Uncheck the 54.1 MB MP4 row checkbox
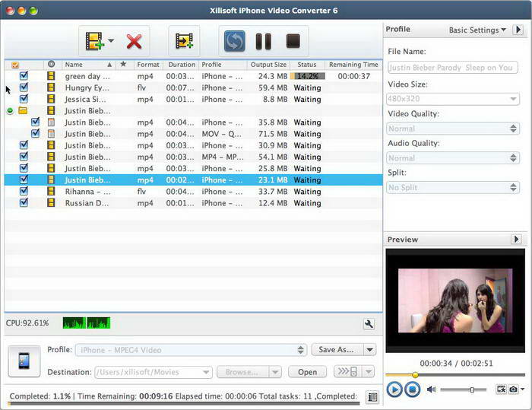532x410 pixels. (x=24, y=157)
